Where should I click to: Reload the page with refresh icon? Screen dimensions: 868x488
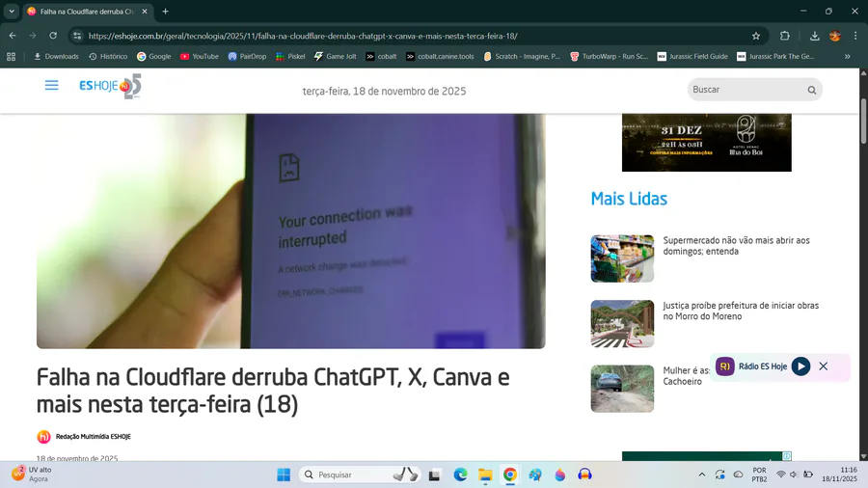[x=53, y=36]
